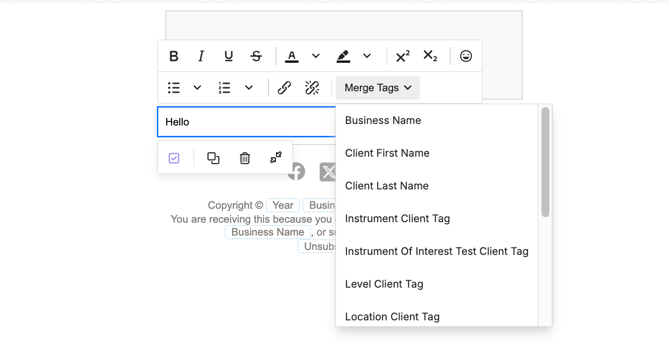Apply superscript formatting

(403, 56)
